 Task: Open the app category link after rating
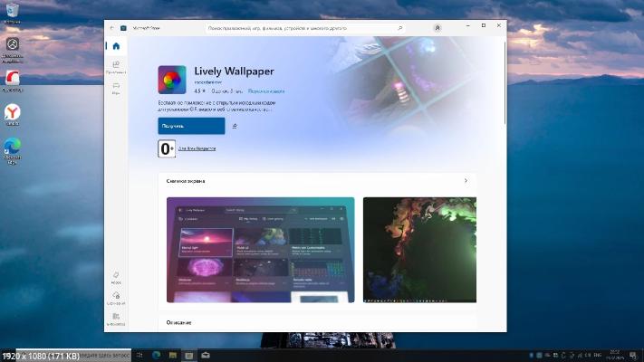pyautogui.click(x=266, y=91)
